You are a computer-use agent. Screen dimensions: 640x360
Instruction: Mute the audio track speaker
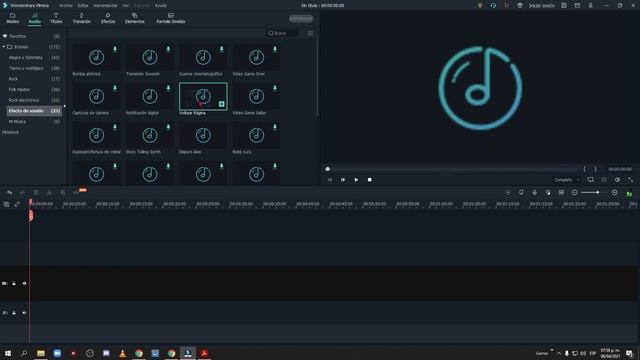tap(24, 313)
